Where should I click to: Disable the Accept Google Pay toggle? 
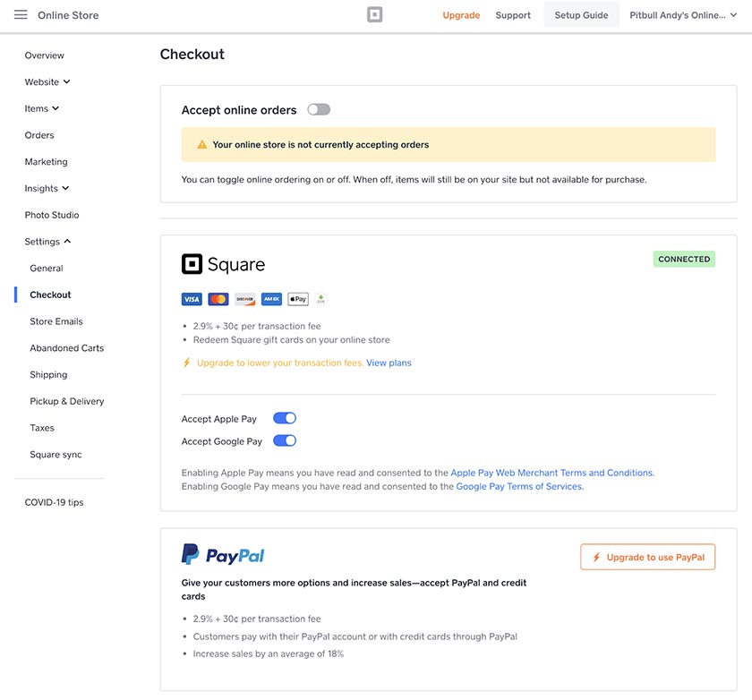pyautogui.click(x=285, y=440)
